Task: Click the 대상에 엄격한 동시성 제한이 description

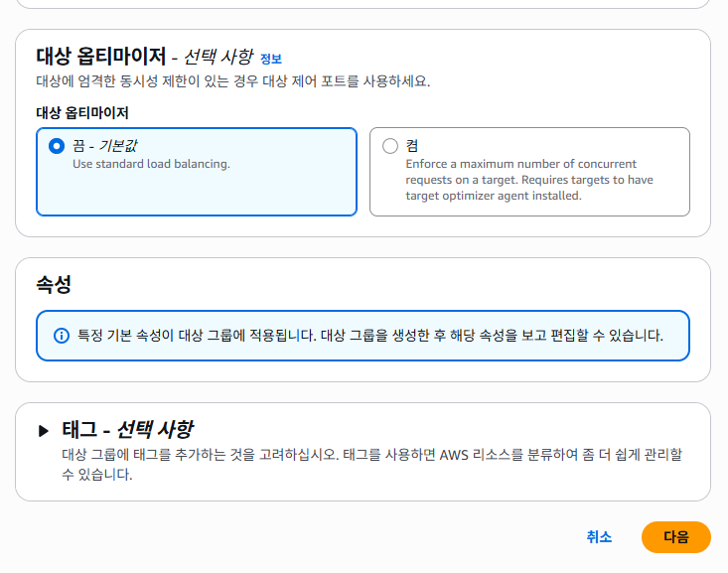Action: point(233,81)
